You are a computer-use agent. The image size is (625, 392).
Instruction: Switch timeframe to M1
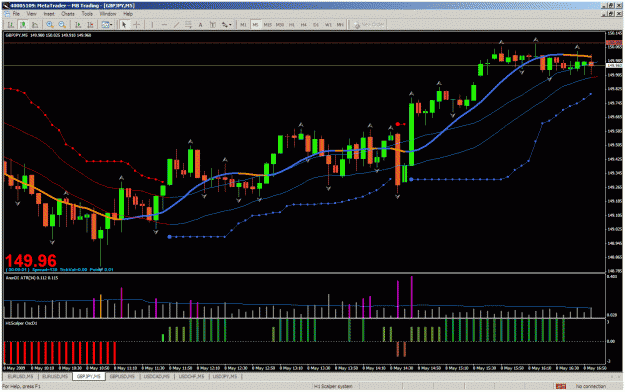coord(243,25)
